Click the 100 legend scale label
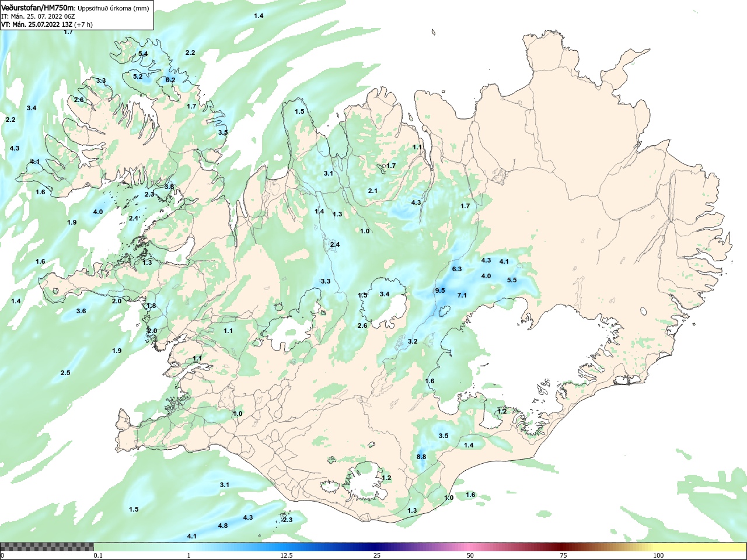 pos(658,555)
